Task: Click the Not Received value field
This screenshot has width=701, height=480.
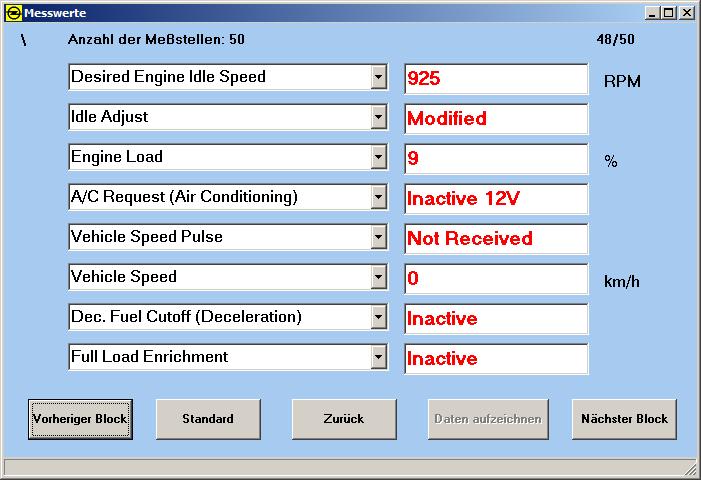Action: coord(496,239)
